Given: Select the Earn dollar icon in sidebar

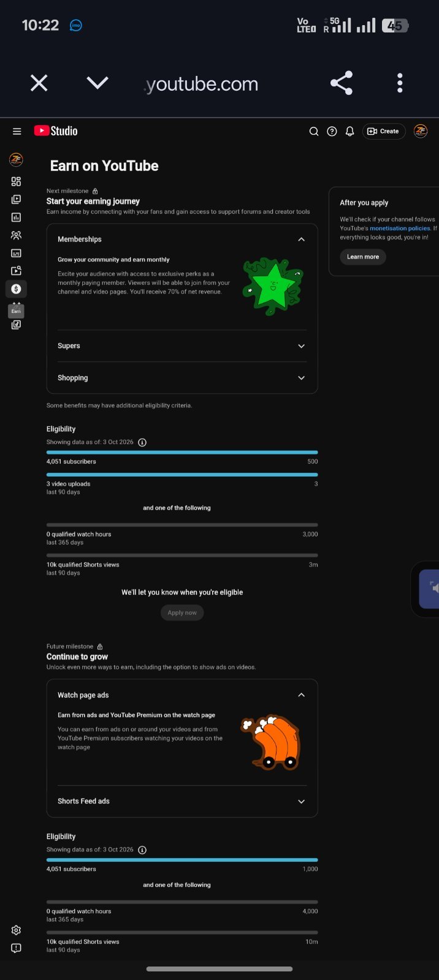Looking at the screenshot, I should click(x=16, y=288).
